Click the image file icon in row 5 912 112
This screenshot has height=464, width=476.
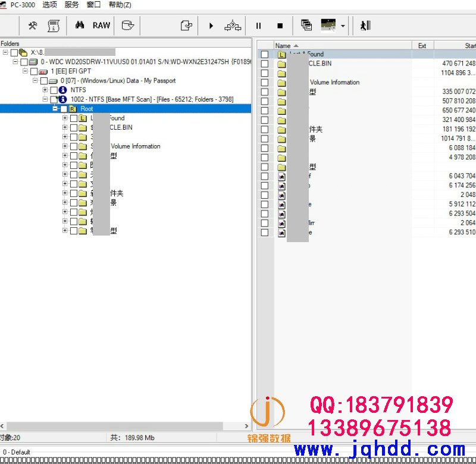tap(281, 204)
